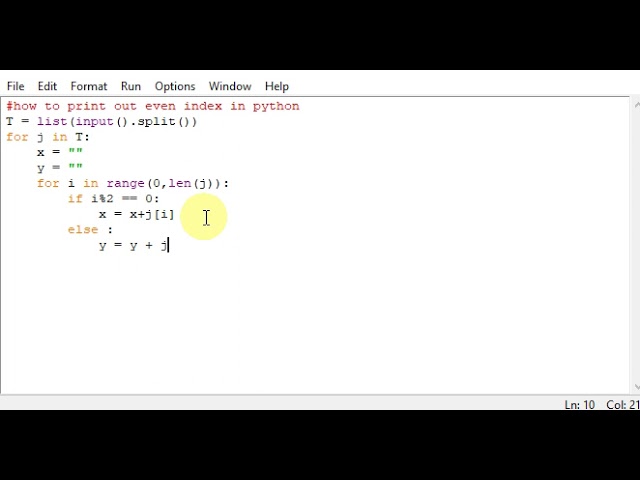640x480 pixels.
Task: Click the comment line 'how to print out even index'
Action: click(153, 107)
